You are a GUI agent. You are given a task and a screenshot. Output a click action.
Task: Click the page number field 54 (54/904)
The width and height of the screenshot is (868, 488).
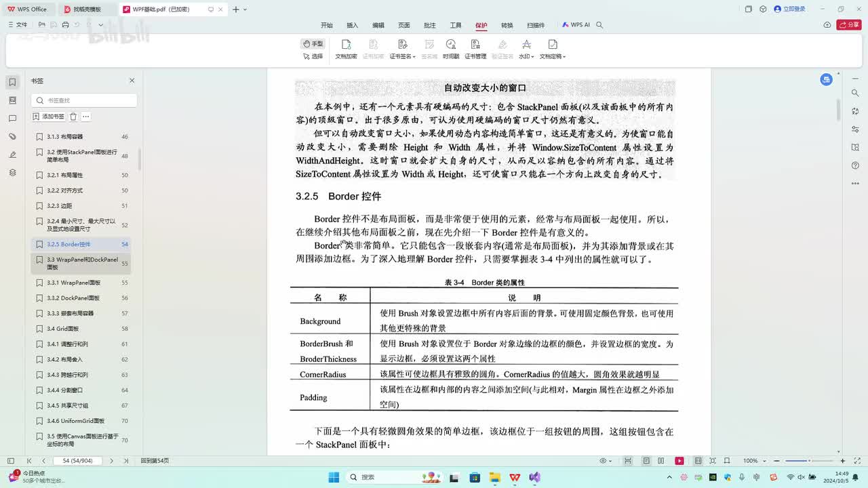(77, 461)
